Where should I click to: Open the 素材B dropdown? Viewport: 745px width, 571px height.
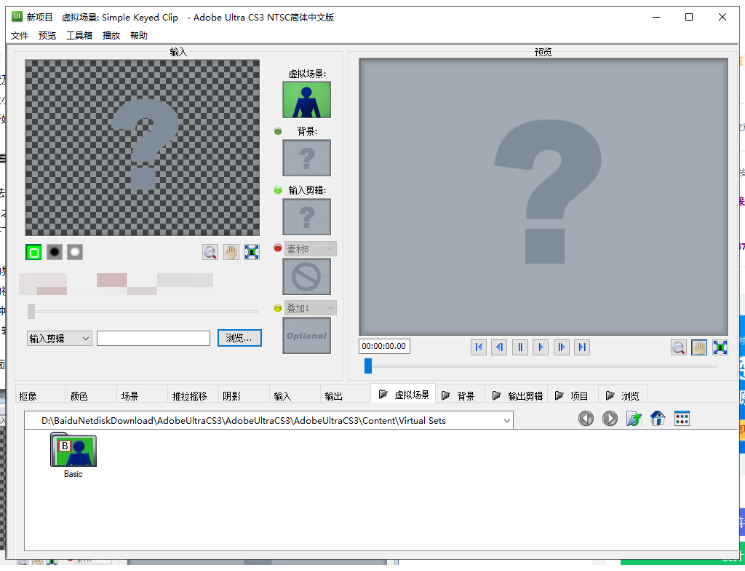(x=310, y=249)
